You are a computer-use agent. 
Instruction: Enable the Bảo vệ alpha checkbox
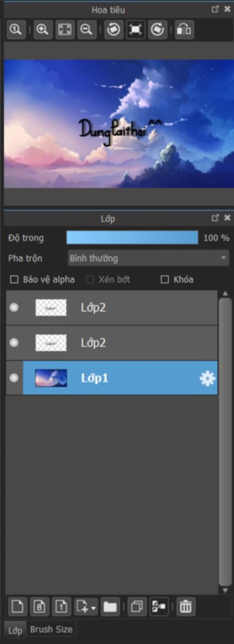click(x=14, y=279)
